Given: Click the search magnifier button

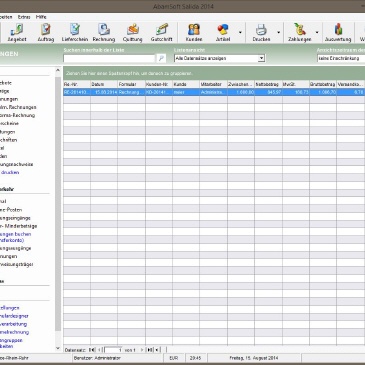Looking at the screenshot, I should pos(161,58).
